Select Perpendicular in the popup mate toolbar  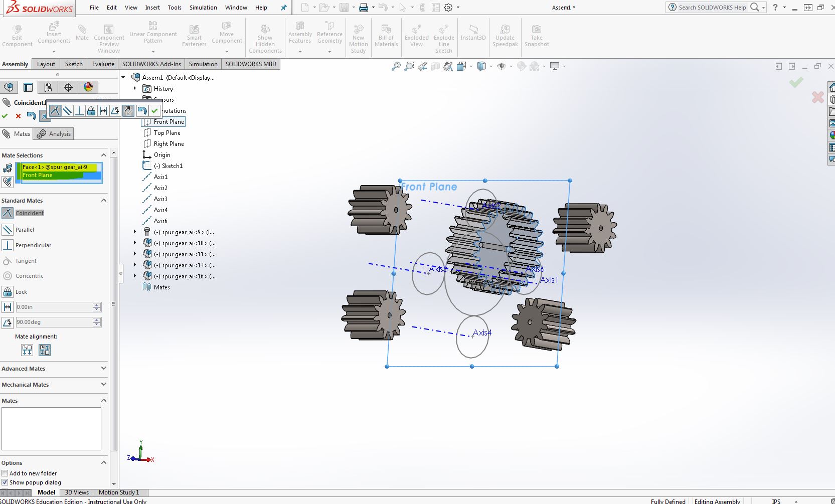(x=79, y=111)
